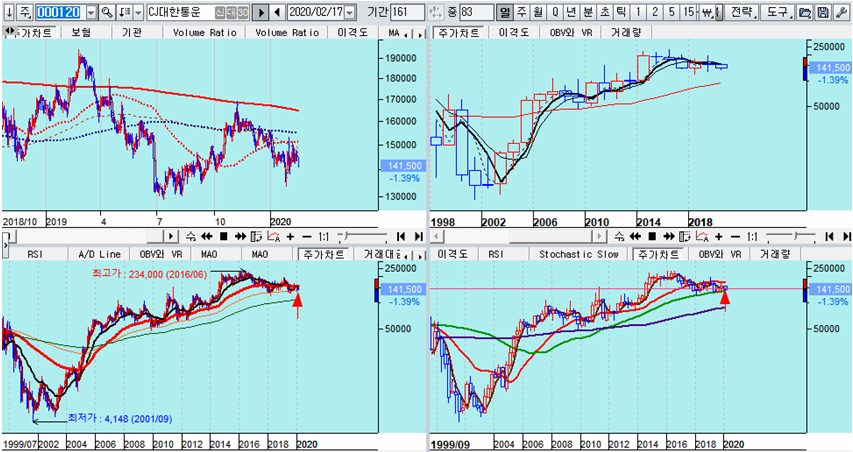Click the 기간 period input field 161
The image size is (853, 452).
[x=407, y=12]
